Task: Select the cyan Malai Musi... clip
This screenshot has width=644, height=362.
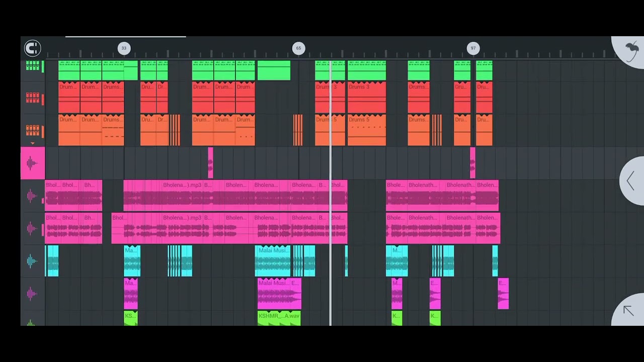Action: coord(274,261)
